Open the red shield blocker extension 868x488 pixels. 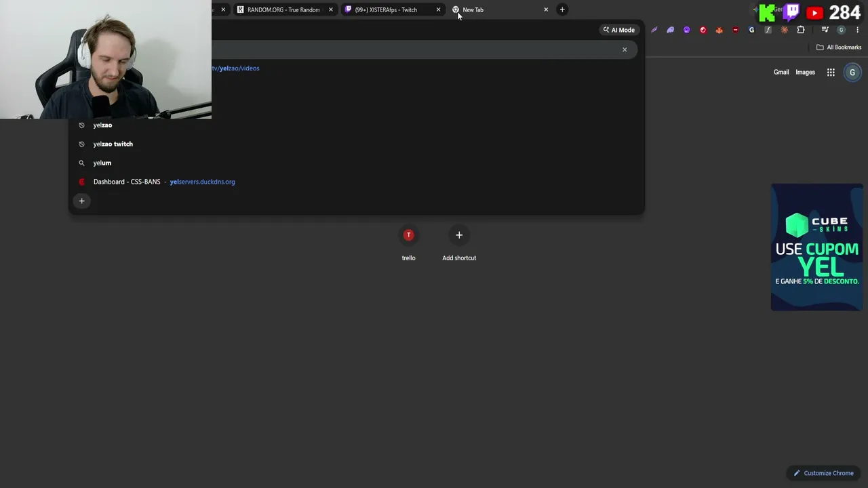(x=736, y=30)
